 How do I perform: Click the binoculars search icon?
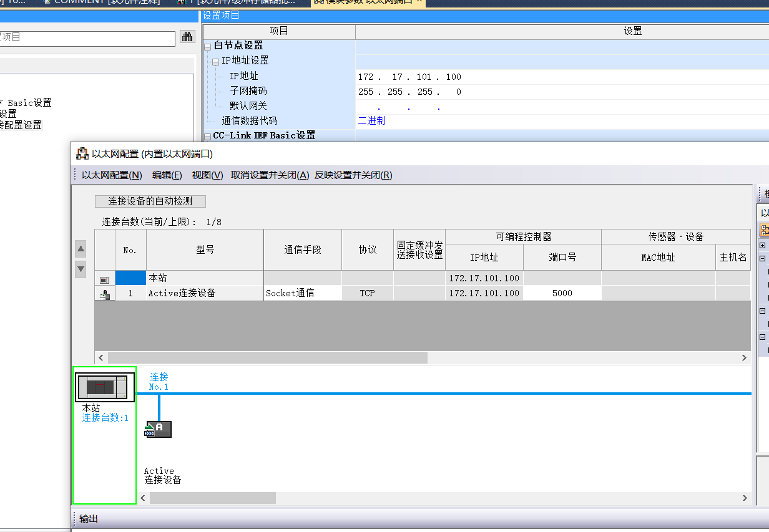(187, 37)
